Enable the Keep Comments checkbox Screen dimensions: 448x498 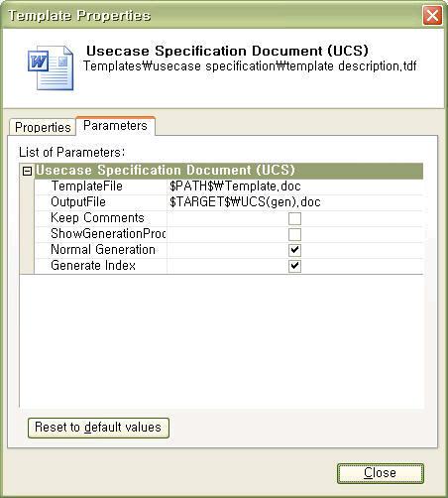[294, 218]
